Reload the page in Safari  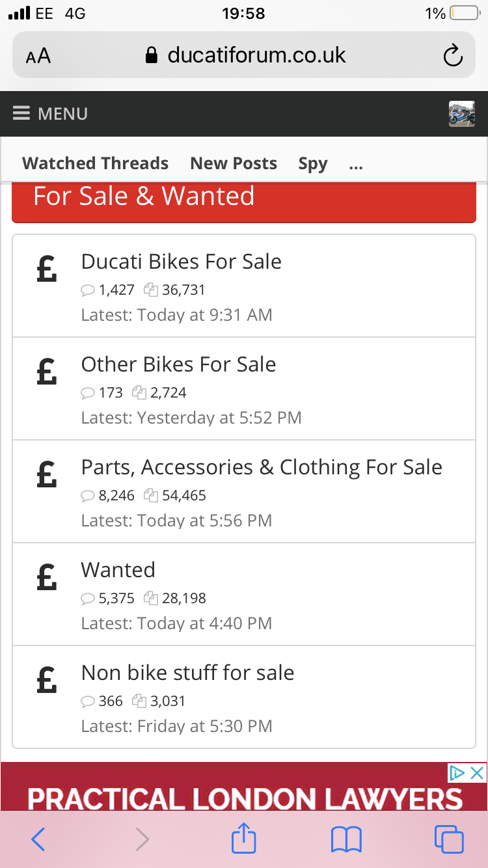tap(452, 55)
